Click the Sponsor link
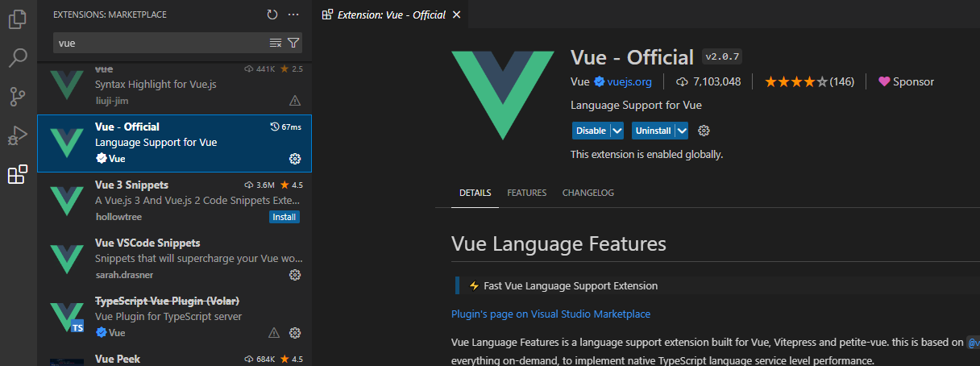 (907, 81)
